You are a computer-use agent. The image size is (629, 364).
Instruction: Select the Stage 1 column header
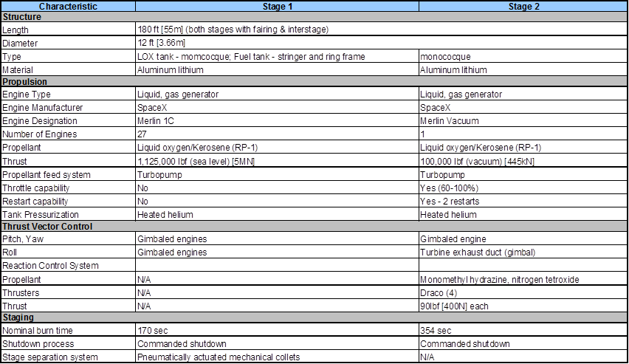(x=277, y=6)
